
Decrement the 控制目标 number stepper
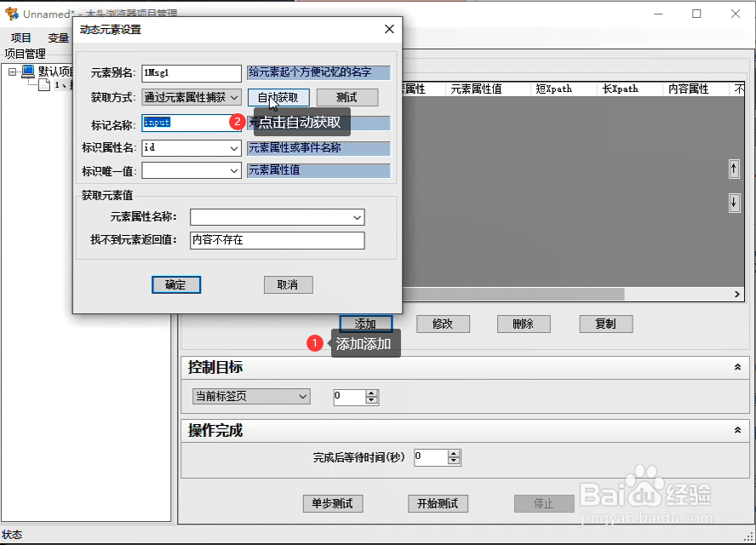[371, 400]
